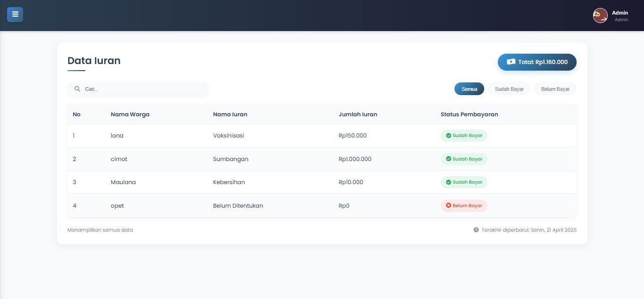Screen dimensions: 644x299
Task: Click the clock icon near last updated
Action: pyautogui.click(x=476, y=230)
